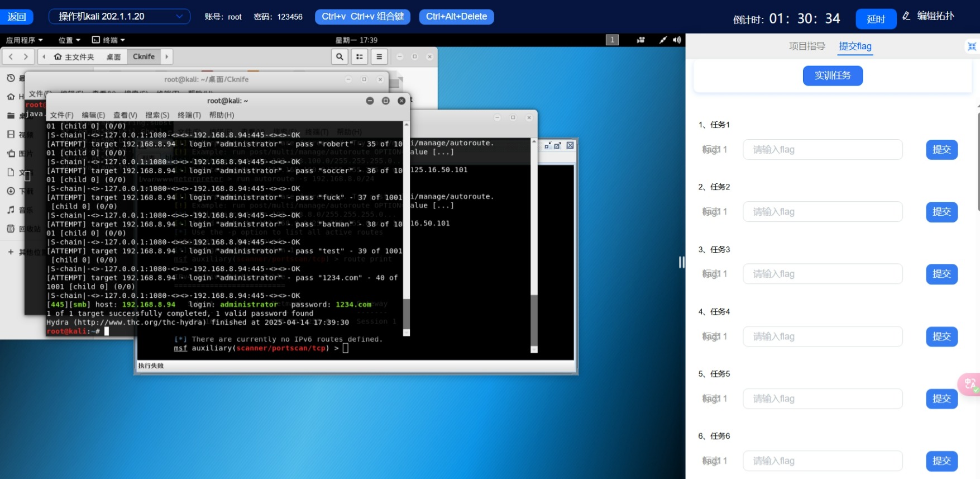Open 编辑(E) menu in root@kali terminal

coord(93,115)
